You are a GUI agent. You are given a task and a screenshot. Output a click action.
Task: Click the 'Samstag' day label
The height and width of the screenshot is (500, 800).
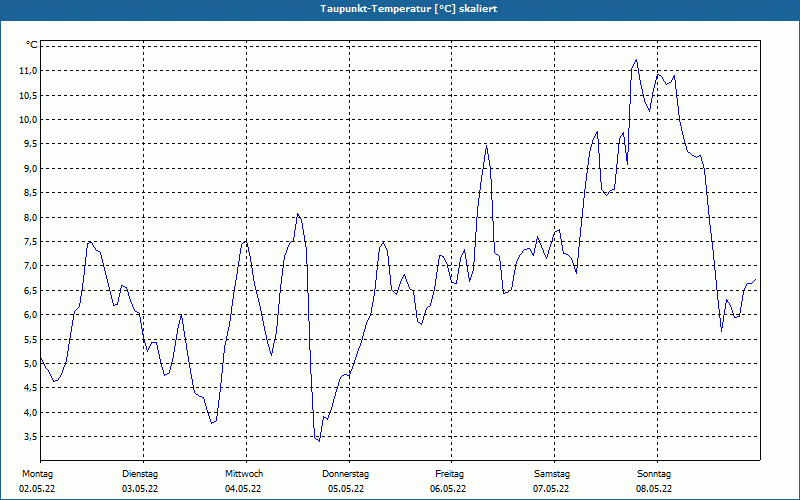[552, 474]
